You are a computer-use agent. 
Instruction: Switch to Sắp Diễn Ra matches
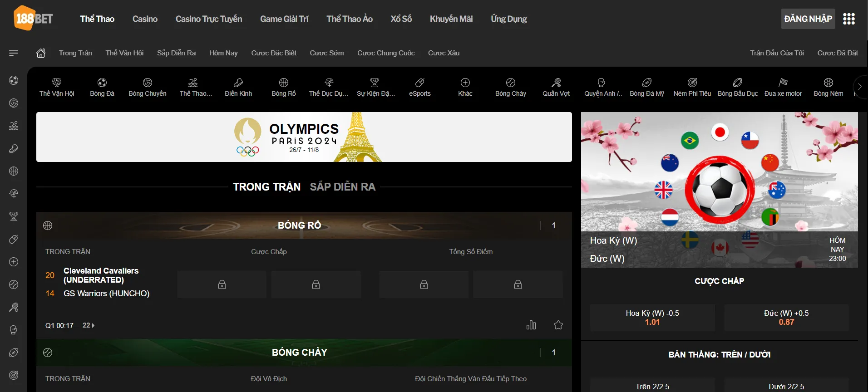point(342,187)
